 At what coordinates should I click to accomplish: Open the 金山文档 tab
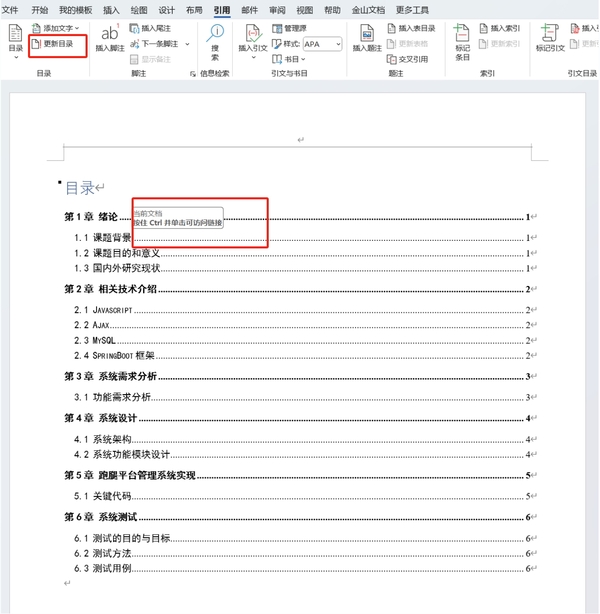click(368, 10)
